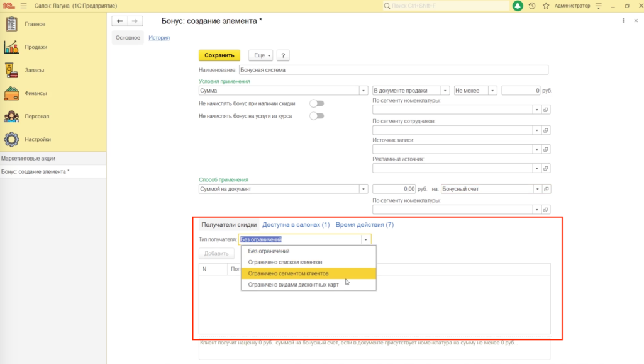Screen dimensions: 644x364
Task: Open the hamburger service menu
Action: point(23,6)
